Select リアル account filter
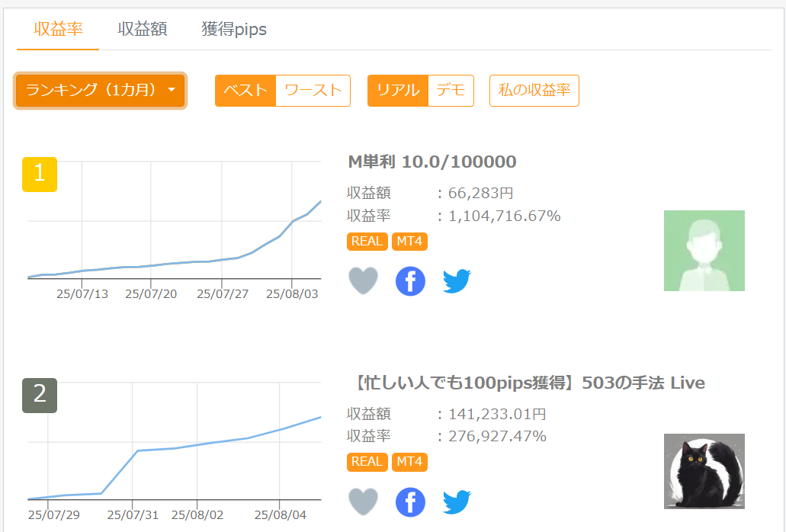The width and height of the screenshot is (786, 532). click(x=398, y=91)
